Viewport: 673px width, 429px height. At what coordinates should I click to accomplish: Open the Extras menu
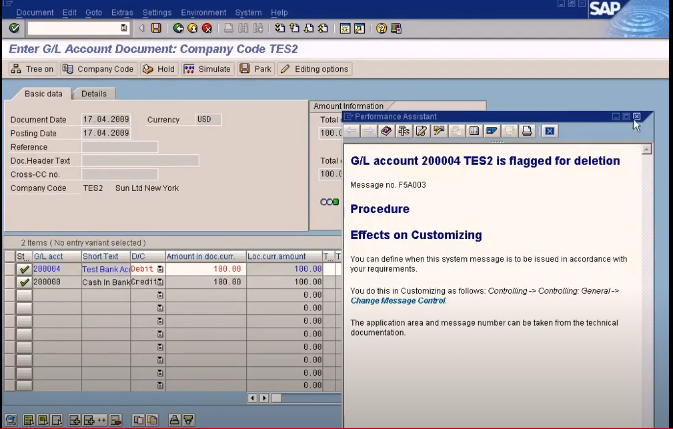coord(122,12)
